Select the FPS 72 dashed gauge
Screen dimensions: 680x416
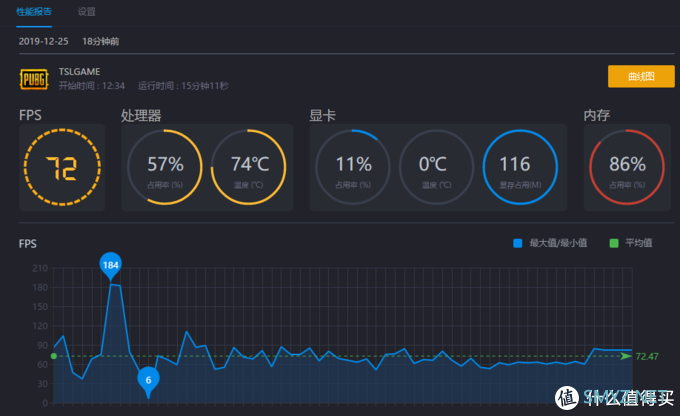(x=61, y=166)
